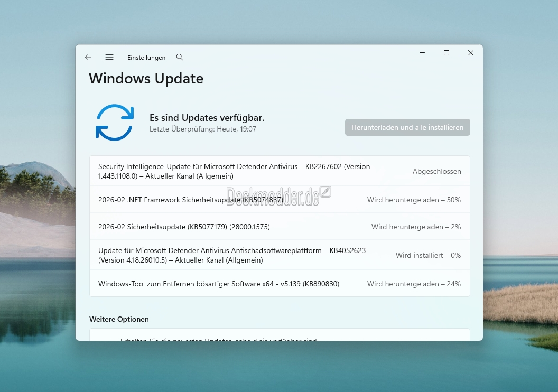558x392 pixels.
Task: Go back with the back arrow
Action: [88, 57]
